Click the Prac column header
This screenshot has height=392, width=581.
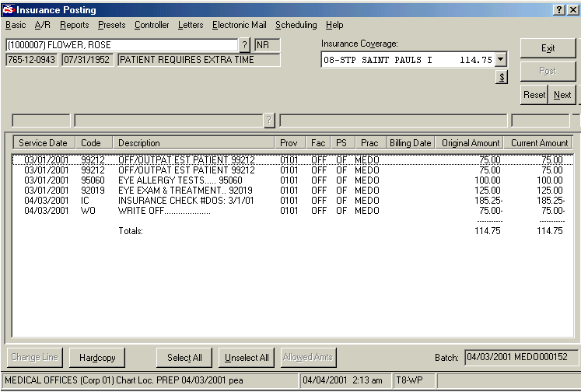point(370,142)
